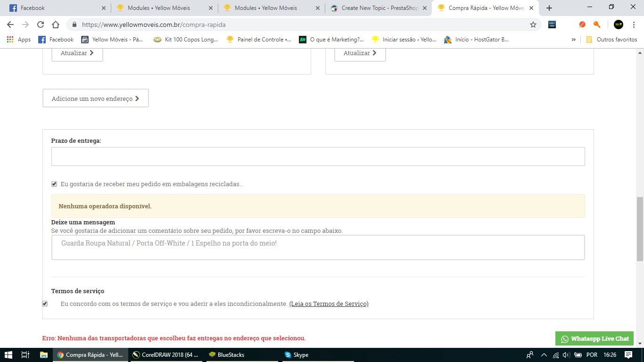Viewport: 644px width, 362px height.
Task: Click the page vertical scrollbar thumb
Action: pos(640,229)
